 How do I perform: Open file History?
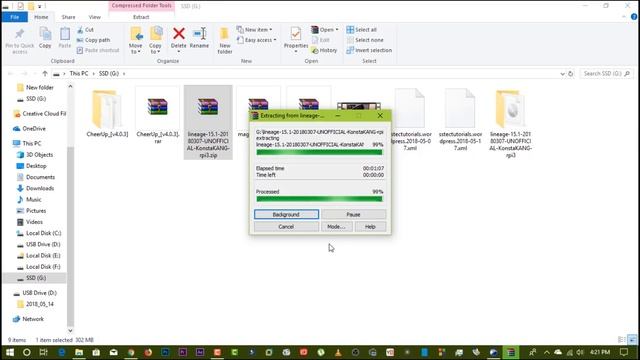point(324,50)
